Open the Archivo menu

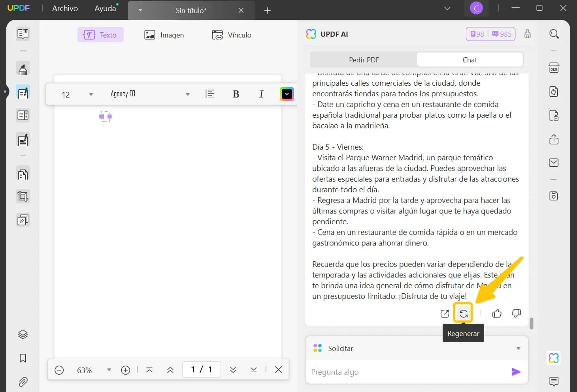click(65, 8)
